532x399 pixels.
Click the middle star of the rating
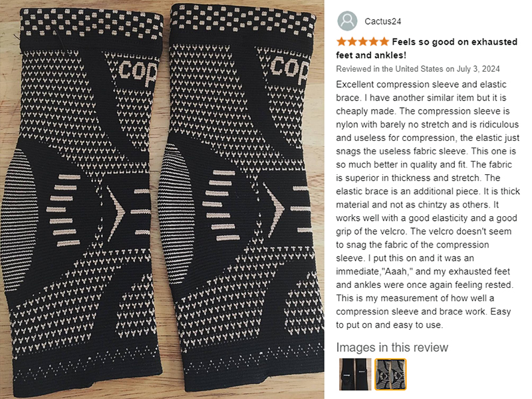tap(362, 42)
